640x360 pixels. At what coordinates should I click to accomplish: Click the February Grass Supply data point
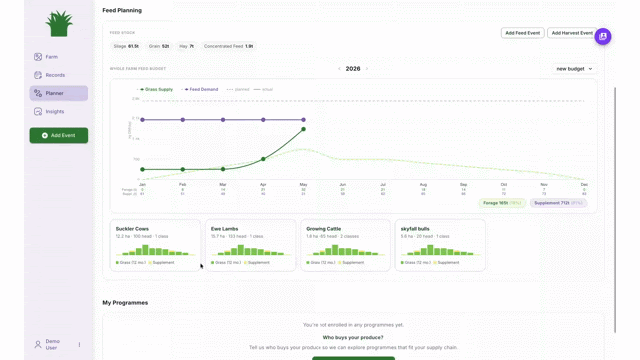click(183, 169)
